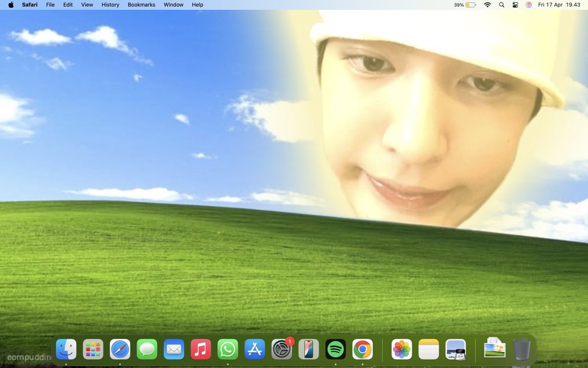The height and width of the screenshot is (368, 588).
Task: Click the Safari compass icon in Dock
Action: click(120, 349)
